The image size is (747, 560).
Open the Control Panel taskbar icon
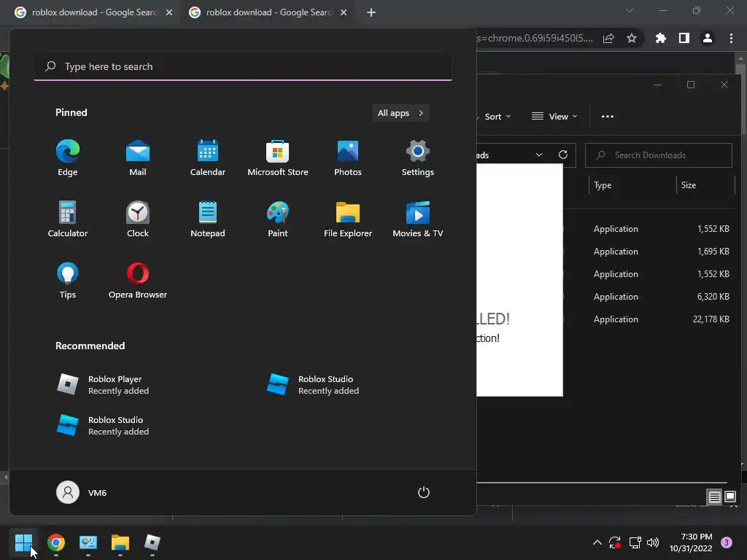(x=88, y=542)
